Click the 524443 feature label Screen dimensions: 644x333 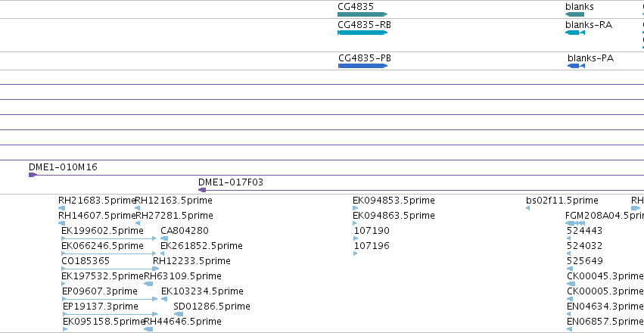(584, 231)
